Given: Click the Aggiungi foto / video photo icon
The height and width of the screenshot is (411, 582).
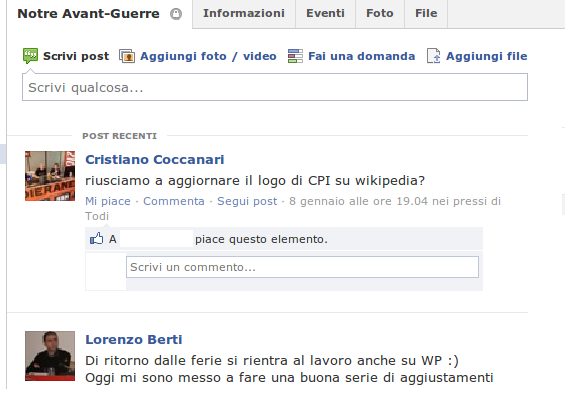Looking at the screenshot, I should (127, 56).
